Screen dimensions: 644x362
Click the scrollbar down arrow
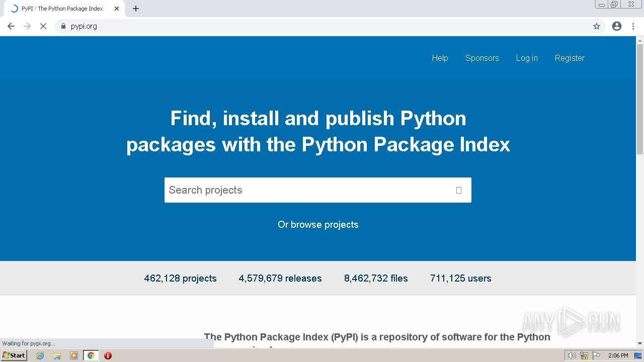[640, 343]
